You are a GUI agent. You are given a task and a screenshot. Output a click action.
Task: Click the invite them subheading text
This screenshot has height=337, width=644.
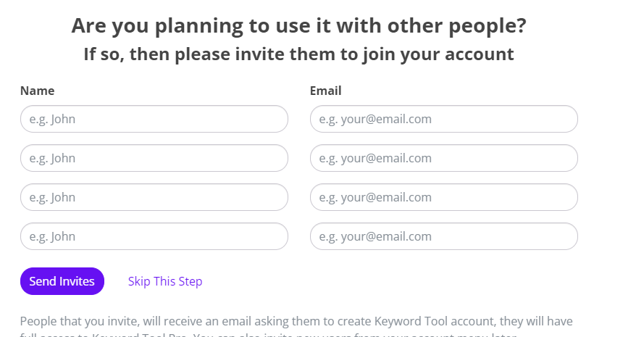[299, 54]
